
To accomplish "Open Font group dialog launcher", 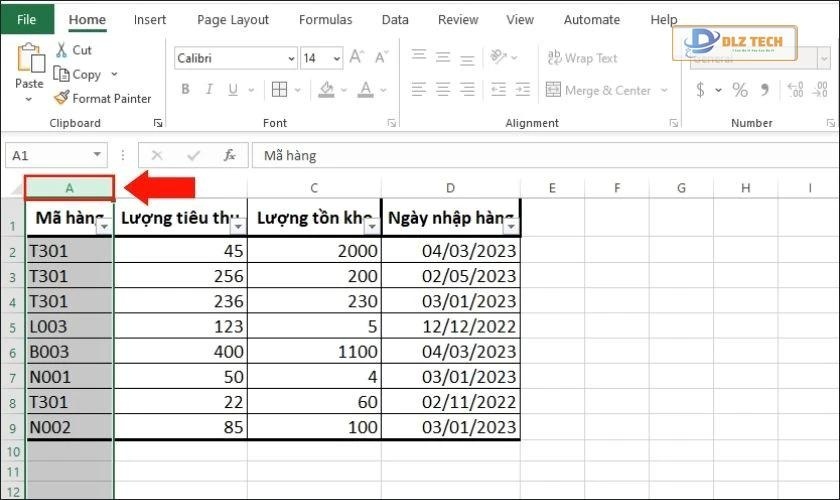I will coord(392,123).
